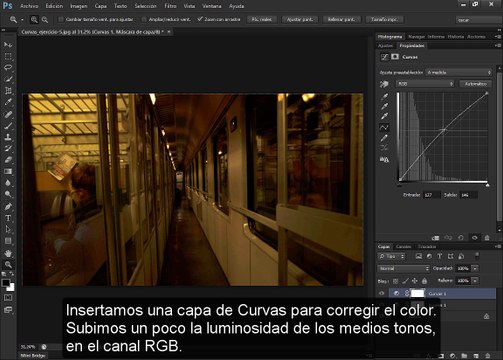Click the mask icon next to Curvas title
The width and height of the screenshot is (503, 360).
395,57
